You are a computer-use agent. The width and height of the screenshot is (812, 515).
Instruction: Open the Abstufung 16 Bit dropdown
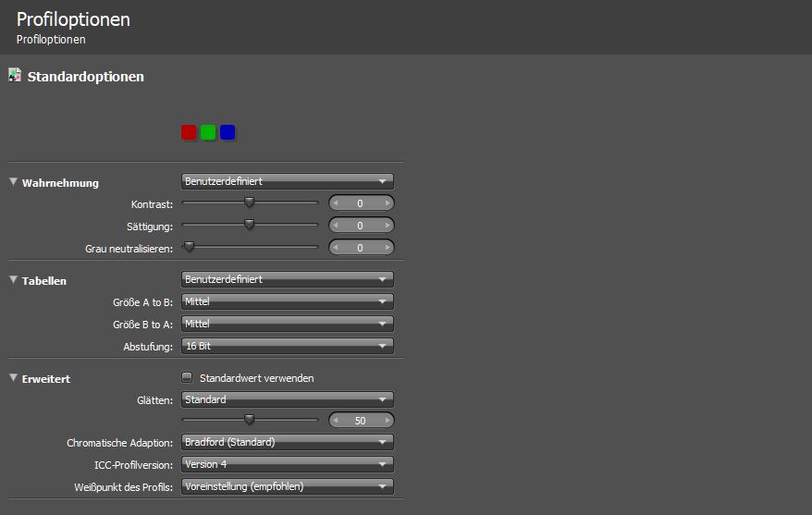(x=288, y=346)
